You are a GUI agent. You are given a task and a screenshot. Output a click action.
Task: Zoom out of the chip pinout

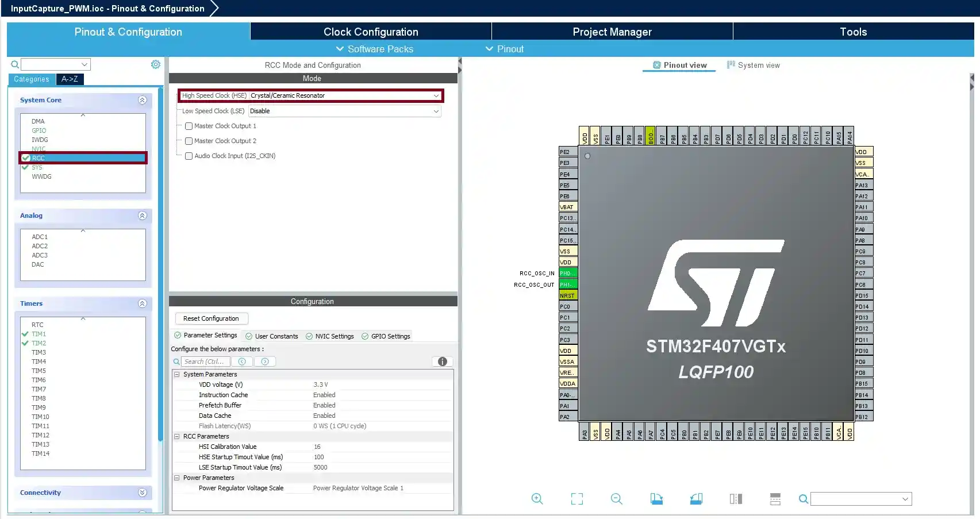pyautogui.click(x=616, y=499)
